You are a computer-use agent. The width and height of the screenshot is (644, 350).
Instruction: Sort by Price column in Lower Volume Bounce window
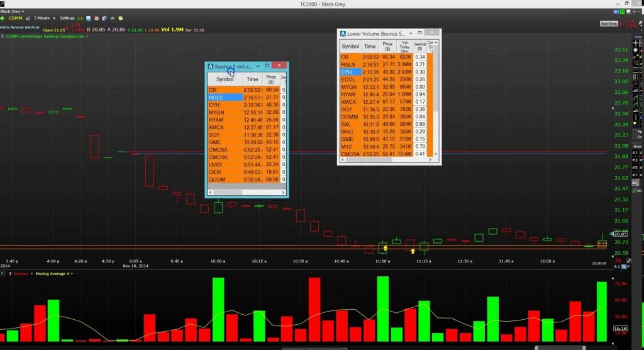(x=387, y=46)
